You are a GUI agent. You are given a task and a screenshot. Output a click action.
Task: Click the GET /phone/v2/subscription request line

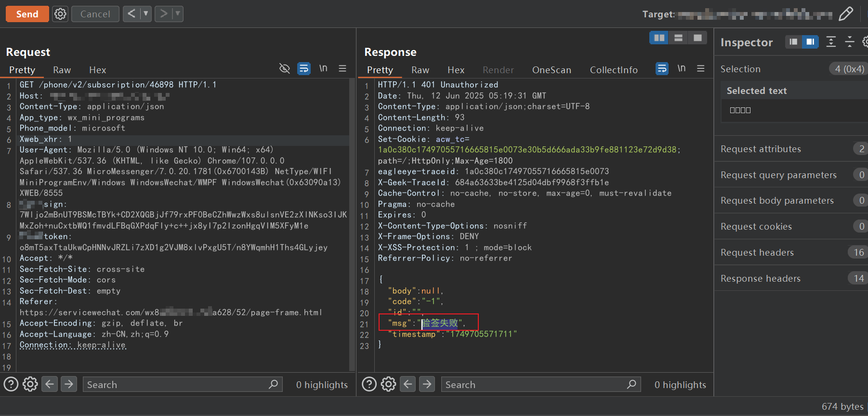(x=118, y=85)
